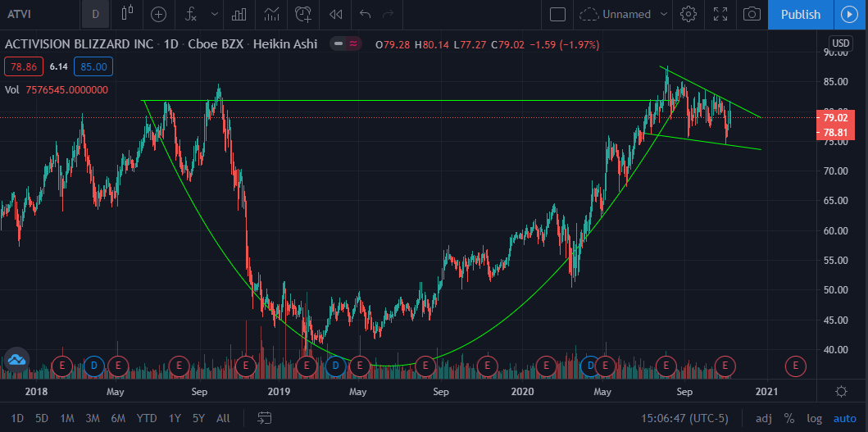The width and height of the screenshot is (868, 432).
Task: Select the ACTIVISION BLIZZARD INC chart title
Action: click(x=79, y=44)
